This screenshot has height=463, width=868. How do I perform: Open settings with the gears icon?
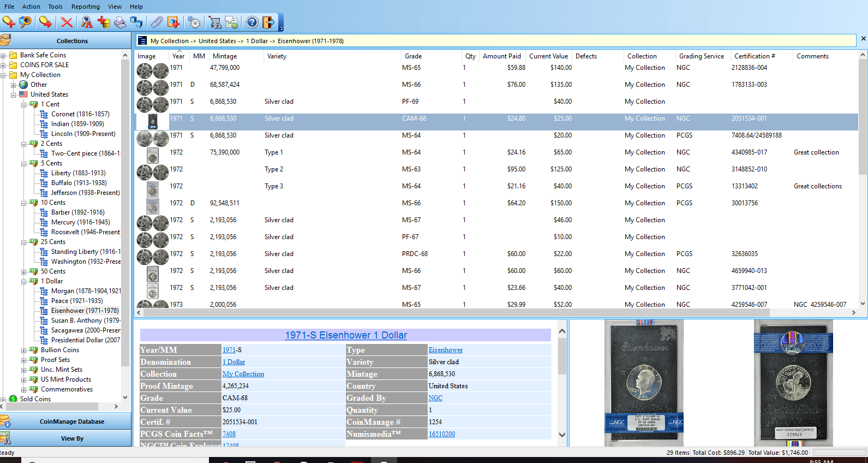point(194,22)
